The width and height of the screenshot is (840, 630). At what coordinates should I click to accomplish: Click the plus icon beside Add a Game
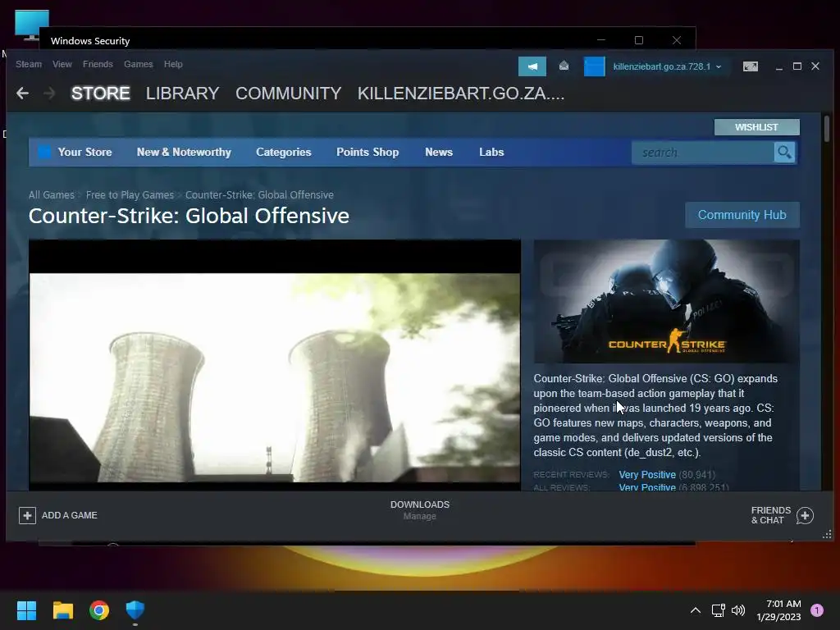27,515
